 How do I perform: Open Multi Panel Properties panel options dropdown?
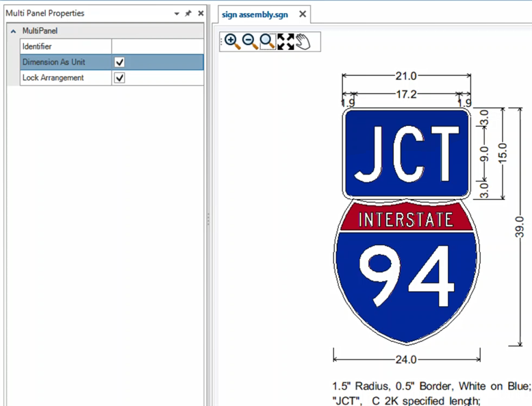177,14
